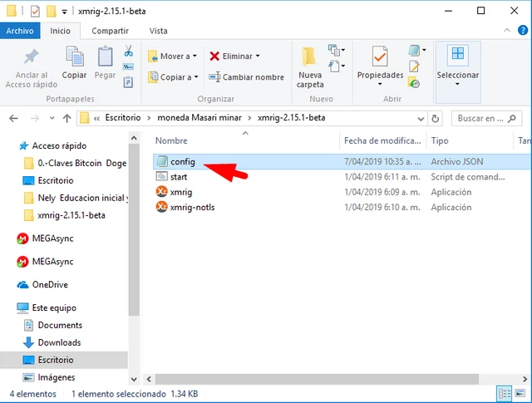The width and height of the screenshot is (532, 403).
Task: Open xmrig-2.15.1-beta in quick access
Action: pyautogui.click(x=65, y=215)
